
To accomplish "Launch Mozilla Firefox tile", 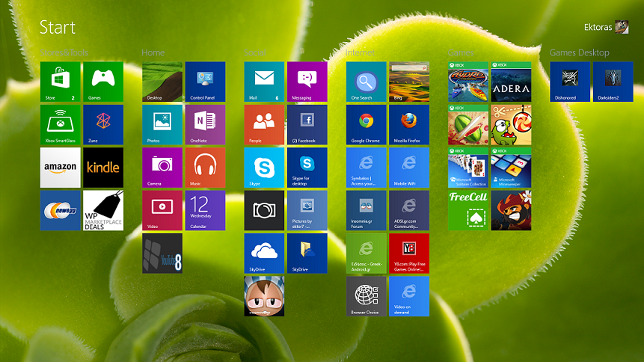I will (409, 124).
